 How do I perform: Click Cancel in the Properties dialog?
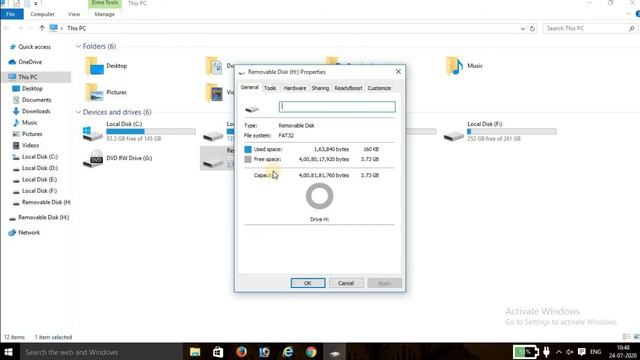click(346, 283)
